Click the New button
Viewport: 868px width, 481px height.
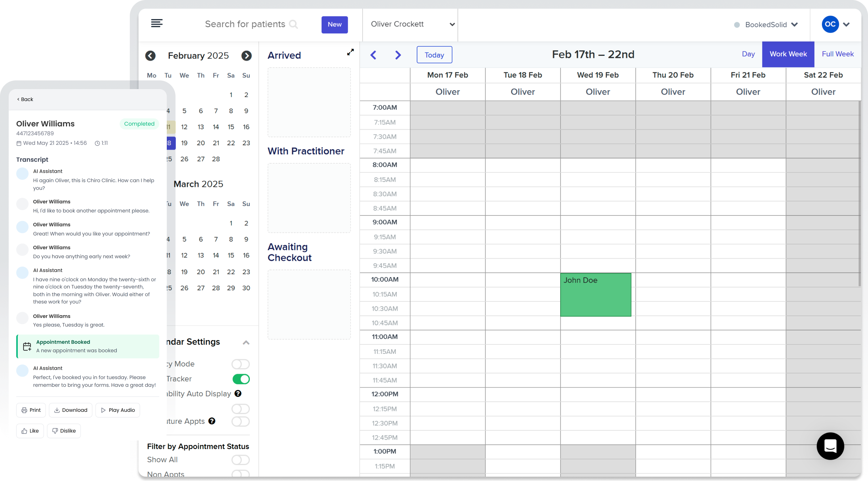[x=334, y=25]
